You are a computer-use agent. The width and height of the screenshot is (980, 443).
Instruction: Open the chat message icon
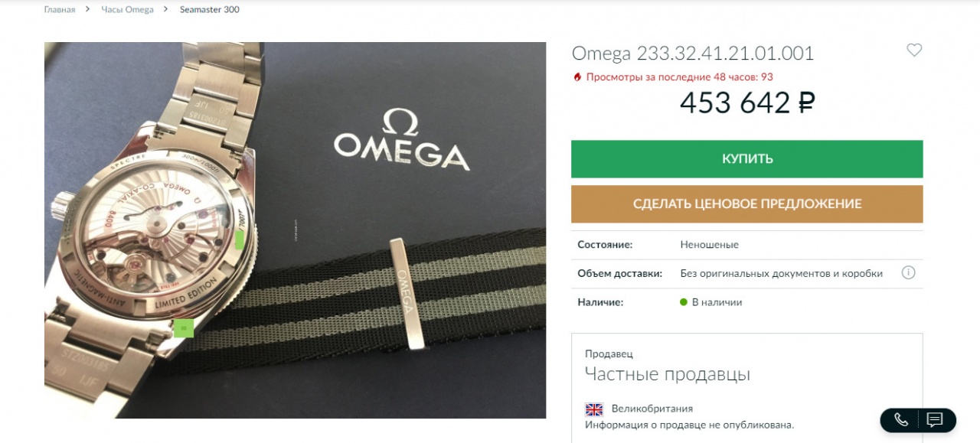(x=934, y=419)
